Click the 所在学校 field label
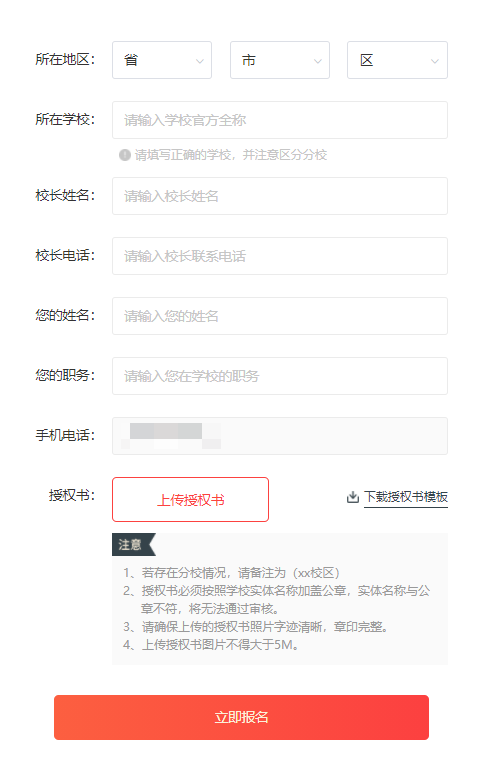Screen dimensions: 503x758 (65, 119)
